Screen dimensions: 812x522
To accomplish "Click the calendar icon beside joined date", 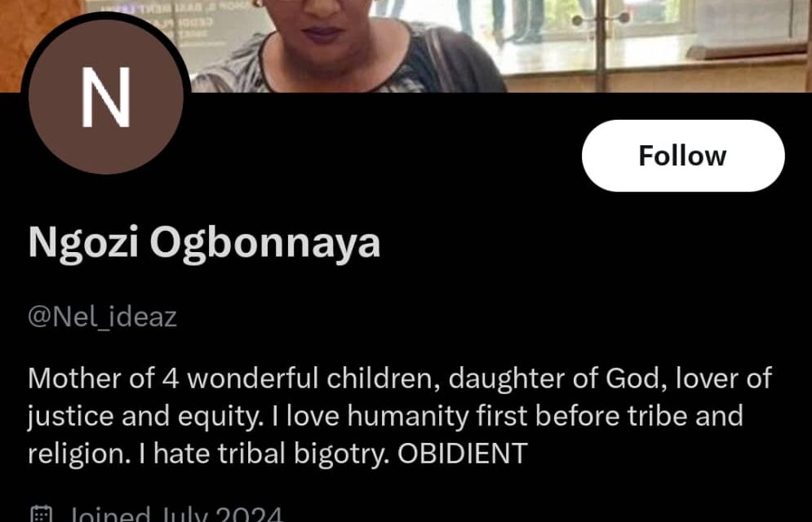I will [x=42, y=515].
